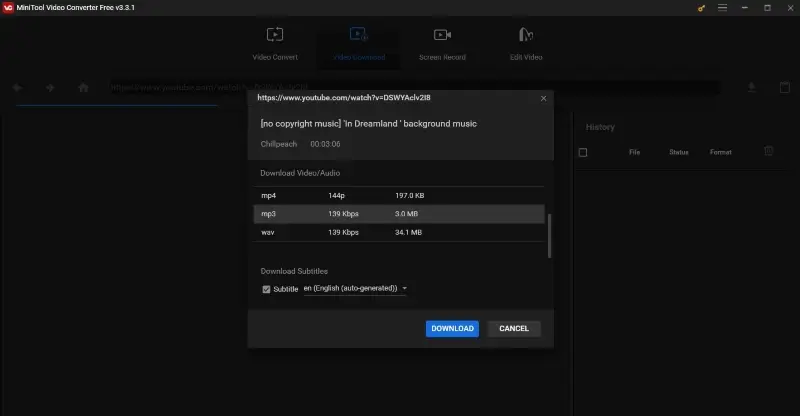Select the mp3 139 Kbps 3.0 MB row

399,214
